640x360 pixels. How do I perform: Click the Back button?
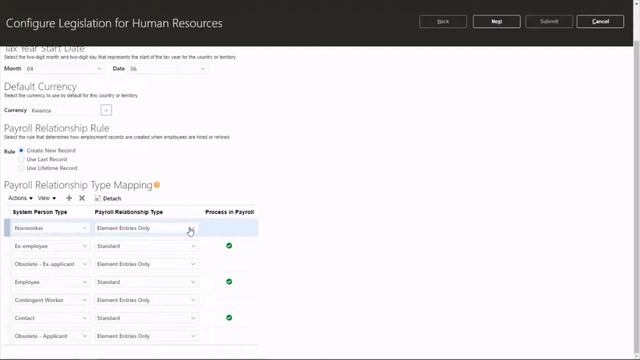pyautogui.click(x=443, y=22)
